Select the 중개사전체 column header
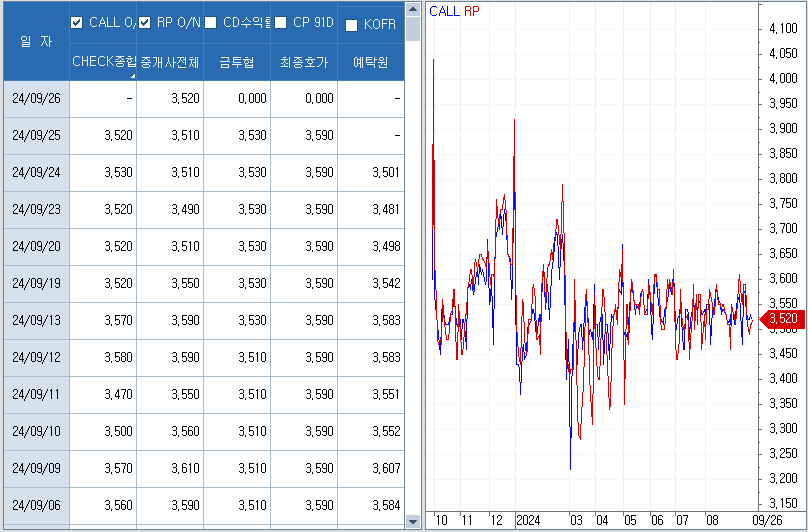Screen dimensions: 808x532 coord(170,62)
